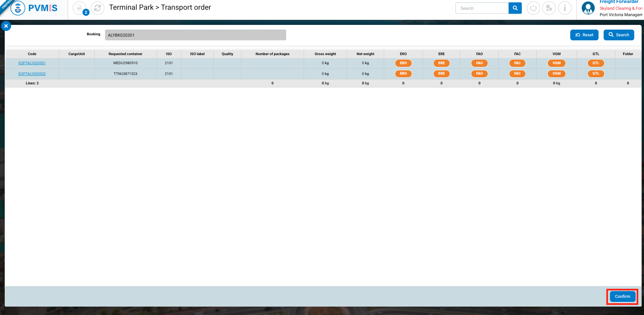Open the EQPTALY020301 code link

pos(32,63)
